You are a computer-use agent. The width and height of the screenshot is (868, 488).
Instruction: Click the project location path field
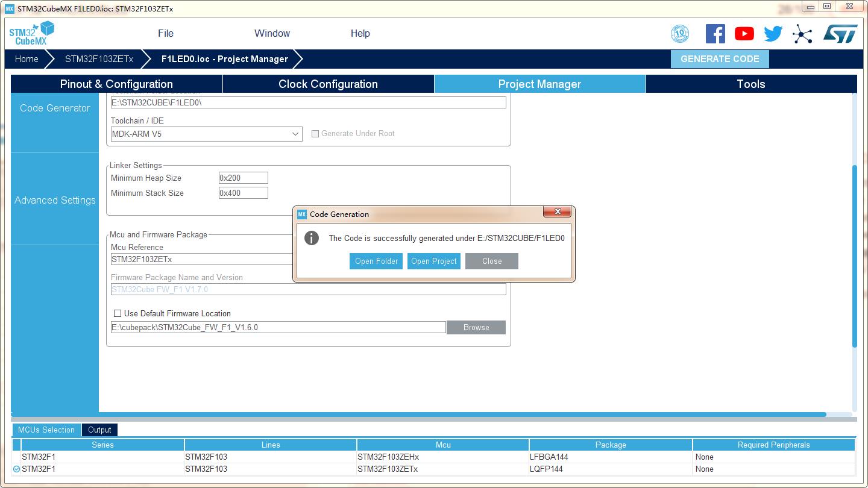[x=309, y=102]
